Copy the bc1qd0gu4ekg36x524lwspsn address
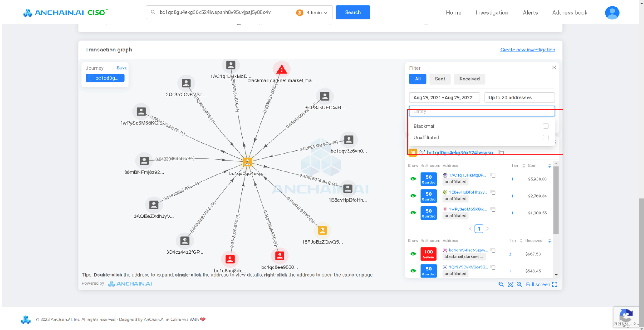The width and height of the screenshot is (644, 330). (x=501, y=152)
